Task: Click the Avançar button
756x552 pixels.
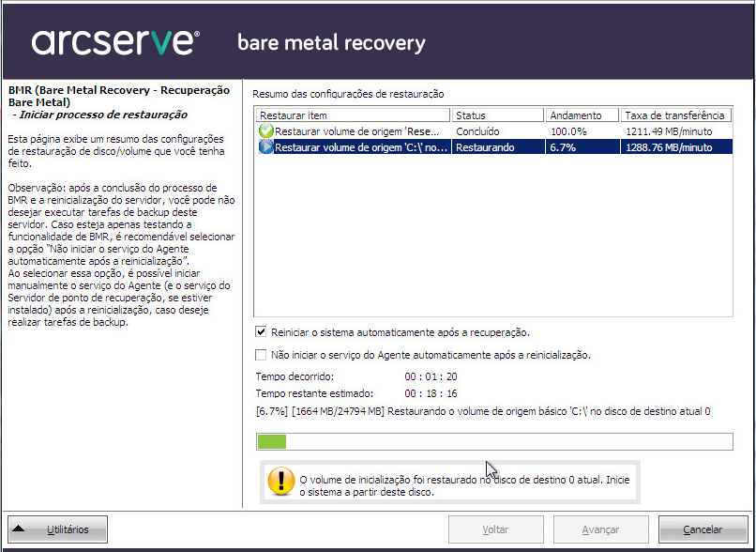Action: [x=600, y=529]
